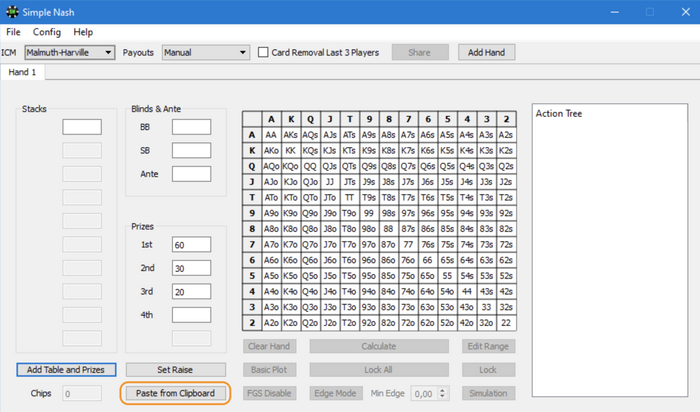Select the AA cell in range grid
Viewport: 700px width, 412px height.
click(271, 135)
